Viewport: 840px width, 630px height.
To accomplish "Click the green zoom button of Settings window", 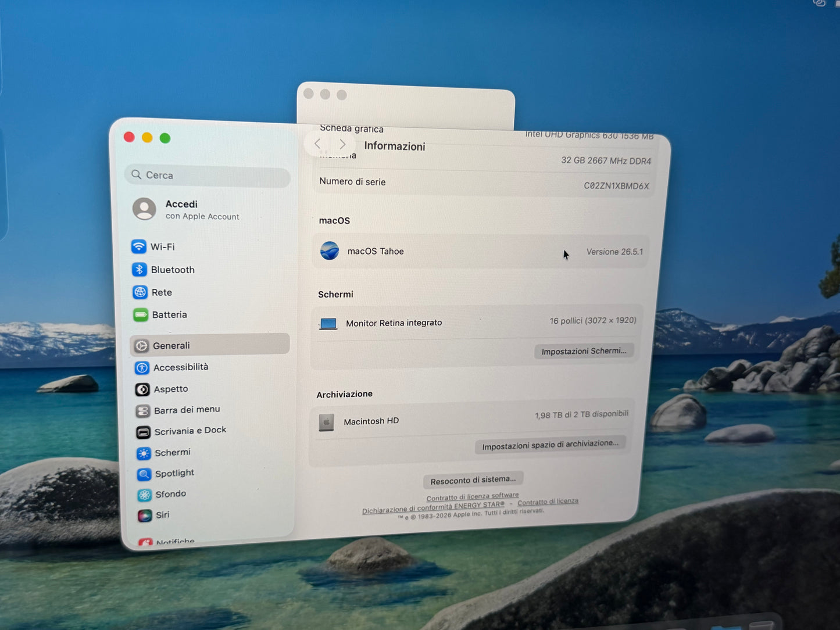I will 165,138.
